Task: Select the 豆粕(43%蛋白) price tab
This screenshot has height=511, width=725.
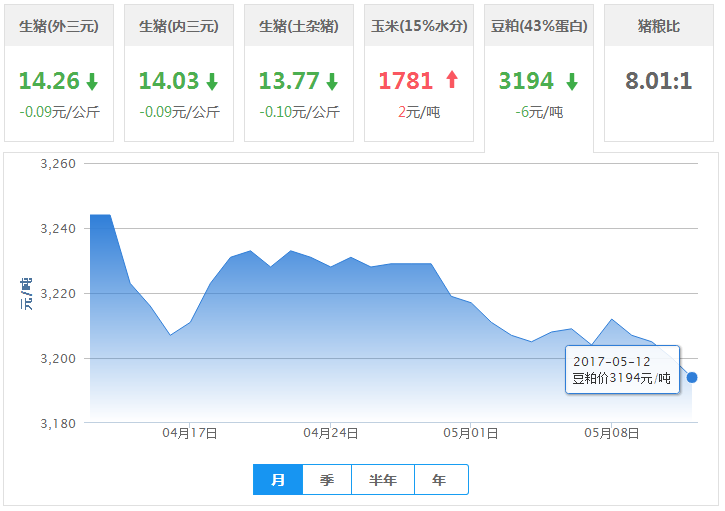Action: [x=539, y=78]
